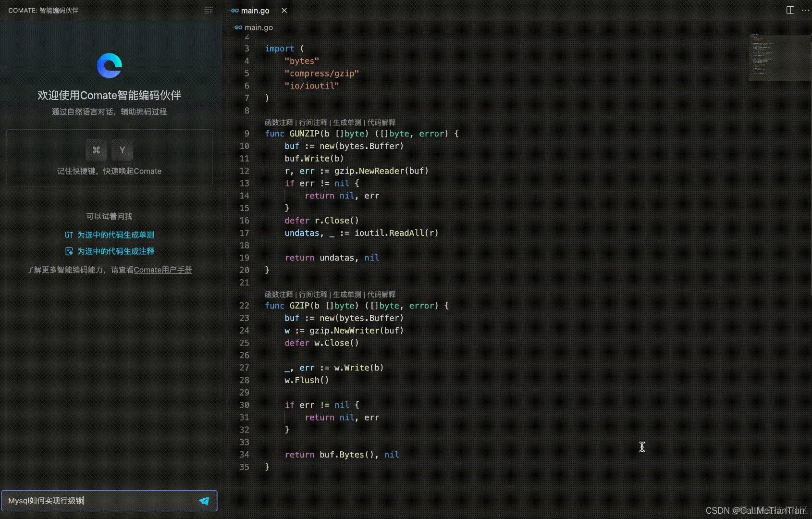Close the main.go editor tab
This screenshot has width=812, height=519.
pos(284,11)
